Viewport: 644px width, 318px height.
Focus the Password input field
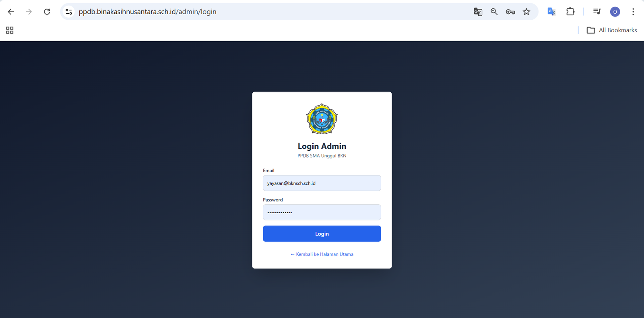(322, 212)
